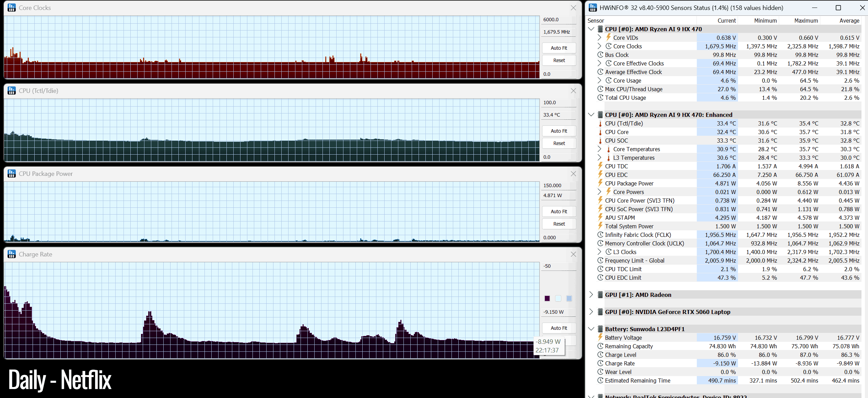Expand the Core Usage row
Image resolution: width=868 pixels, height=398 pixels.
pyautogui.click(x=599, y=80)
